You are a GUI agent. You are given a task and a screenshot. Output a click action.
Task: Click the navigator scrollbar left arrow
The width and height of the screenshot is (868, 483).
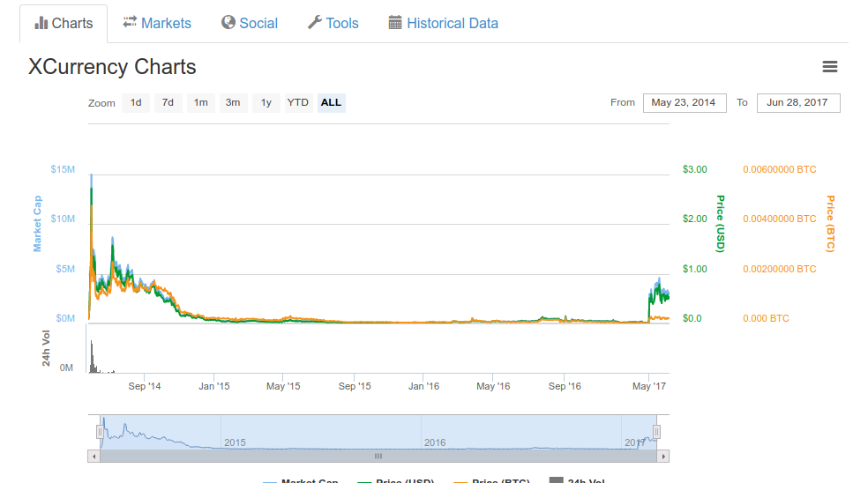[94, 457]
